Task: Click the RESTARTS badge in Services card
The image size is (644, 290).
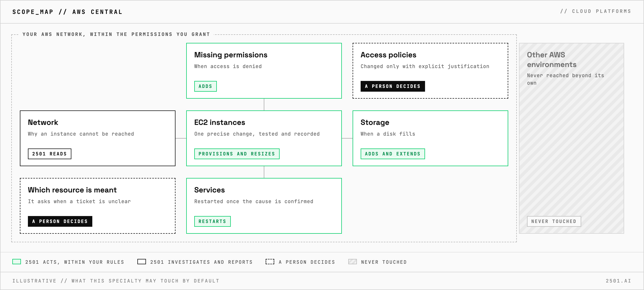Action: 213,221
